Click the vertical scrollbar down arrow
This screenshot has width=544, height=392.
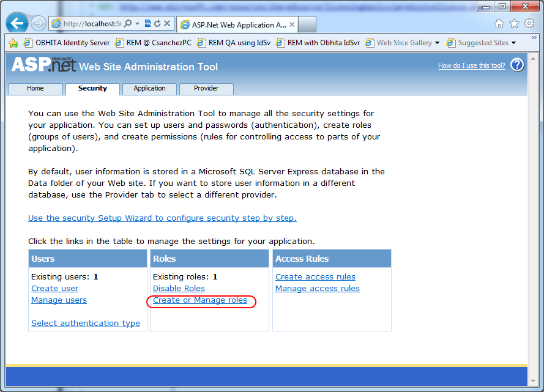[533, 380]
